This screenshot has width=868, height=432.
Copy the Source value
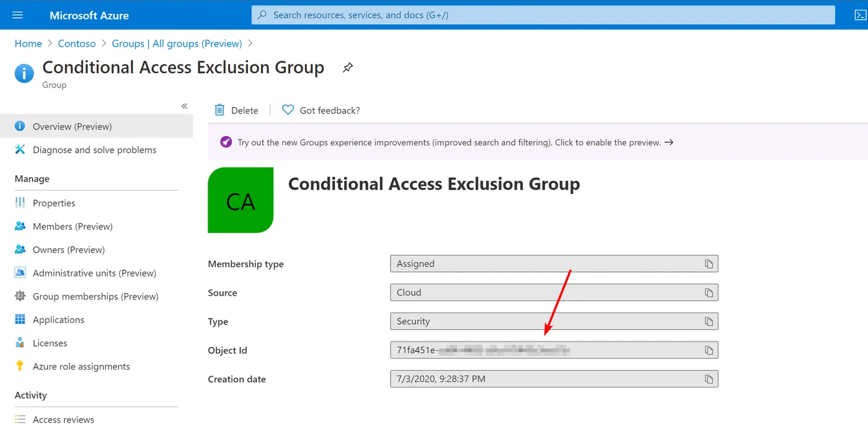[709, 293]
